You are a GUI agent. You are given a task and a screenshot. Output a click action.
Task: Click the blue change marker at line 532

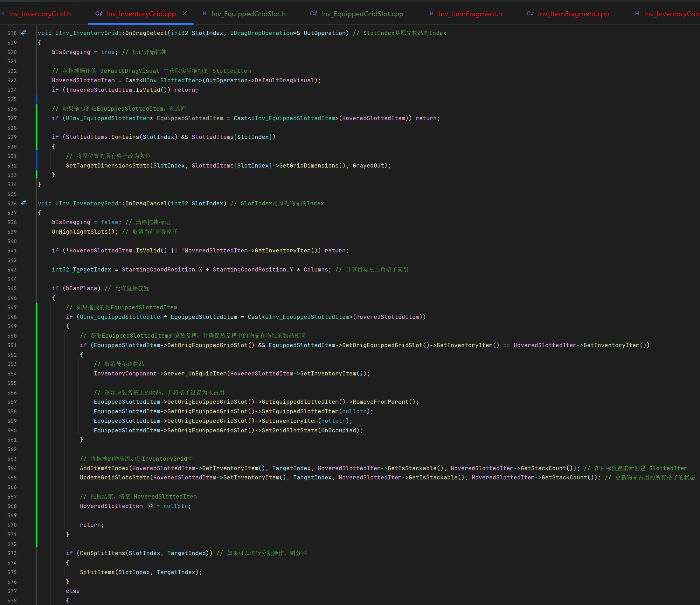37,166
